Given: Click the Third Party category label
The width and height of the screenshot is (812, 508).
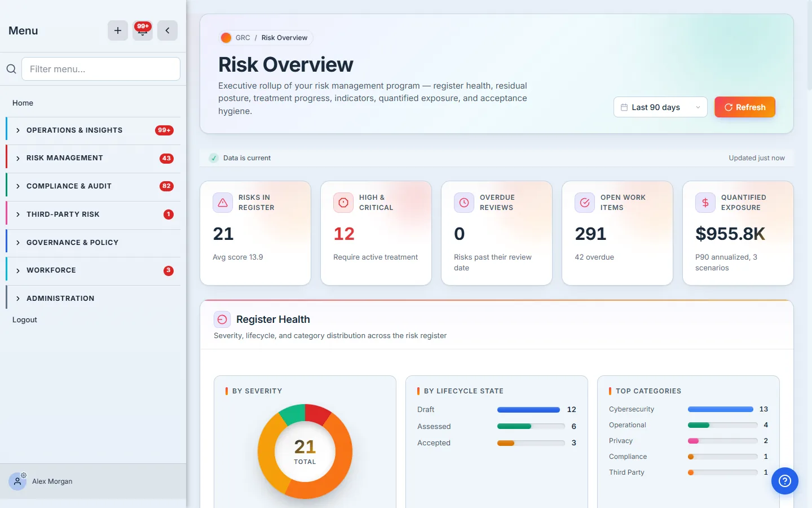Looking at the screenshot, I should [626, 472].
